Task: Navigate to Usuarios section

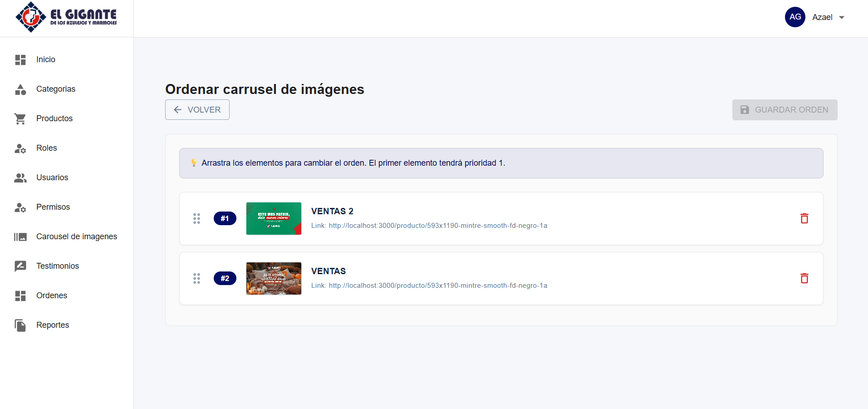Action: click(52, 177)
